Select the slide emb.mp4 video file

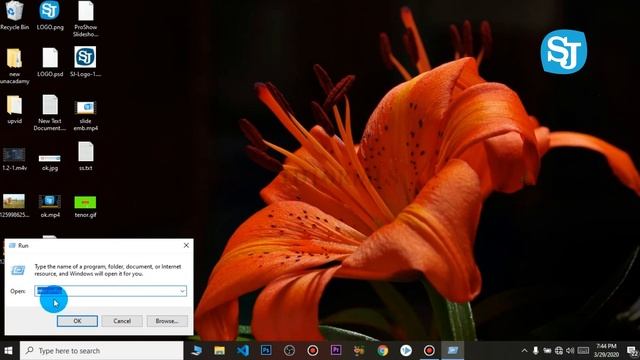(86, 116)
